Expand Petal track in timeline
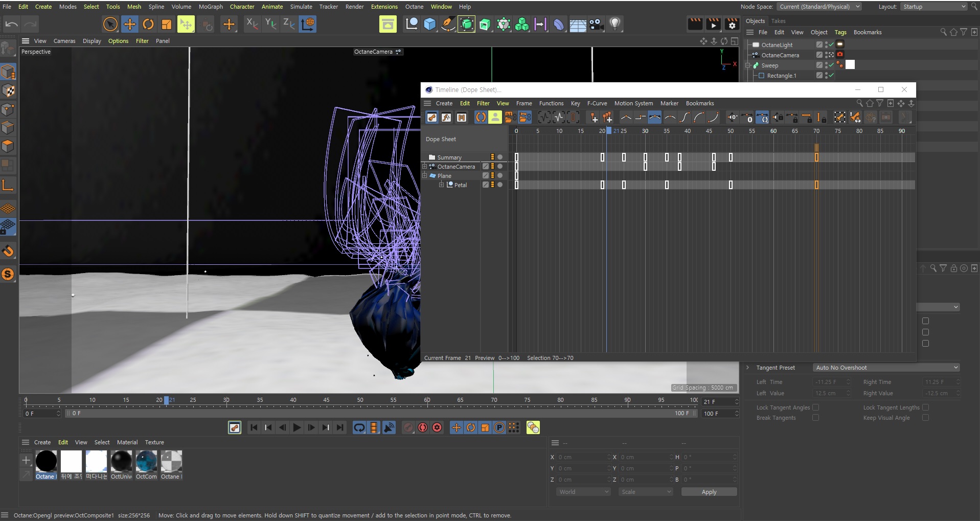 441,185
